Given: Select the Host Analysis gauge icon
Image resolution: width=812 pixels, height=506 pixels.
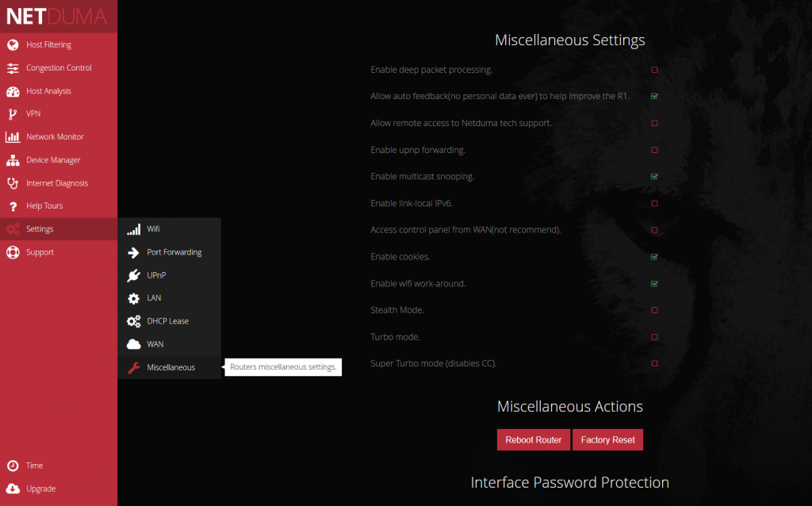Looking at the screenshot, I should [x=13, y=91].
